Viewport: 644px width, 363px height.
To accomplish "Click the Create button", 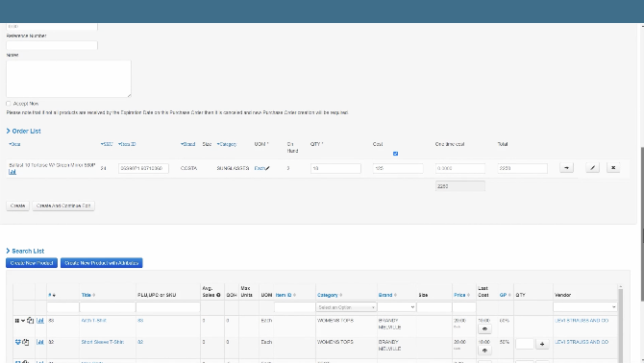I will click(x=17, y=206).
